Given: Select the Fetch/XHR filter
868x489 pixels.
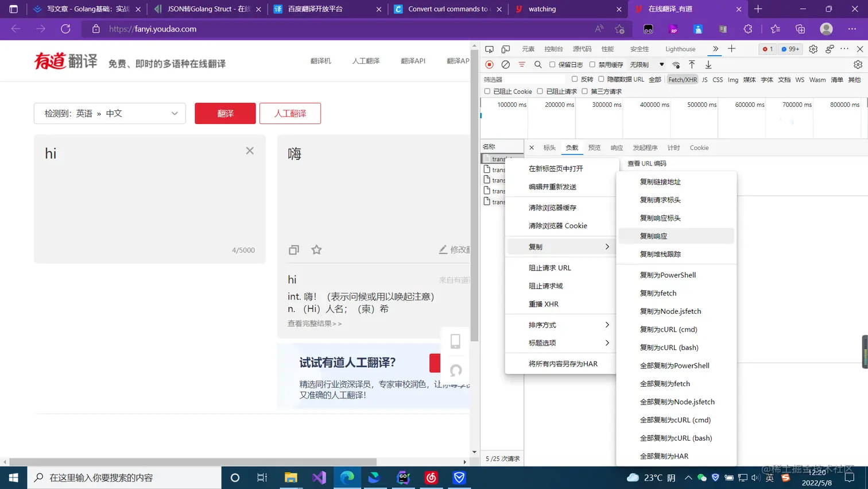Looking at the screenshot, I should coord(682,80).
